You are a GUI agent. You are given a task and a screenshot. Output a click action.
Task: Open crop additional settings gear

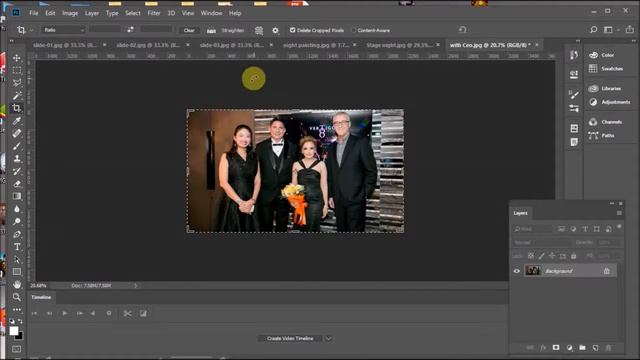pos(276,30)
